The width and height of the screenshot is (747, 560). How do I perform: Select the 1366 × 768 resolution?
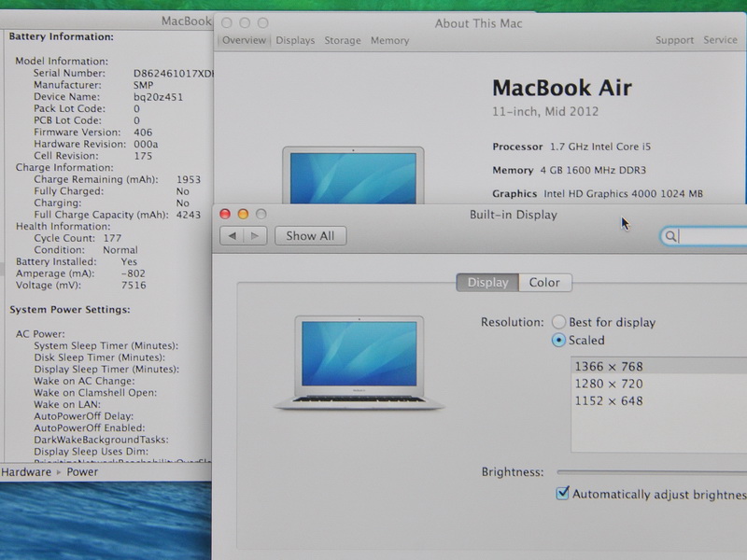pyautogui.click(x=659, y=366)
